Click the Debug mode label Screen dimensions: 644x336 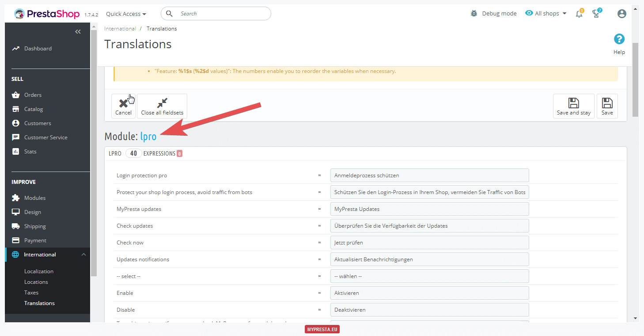click(x=499, y=14)
